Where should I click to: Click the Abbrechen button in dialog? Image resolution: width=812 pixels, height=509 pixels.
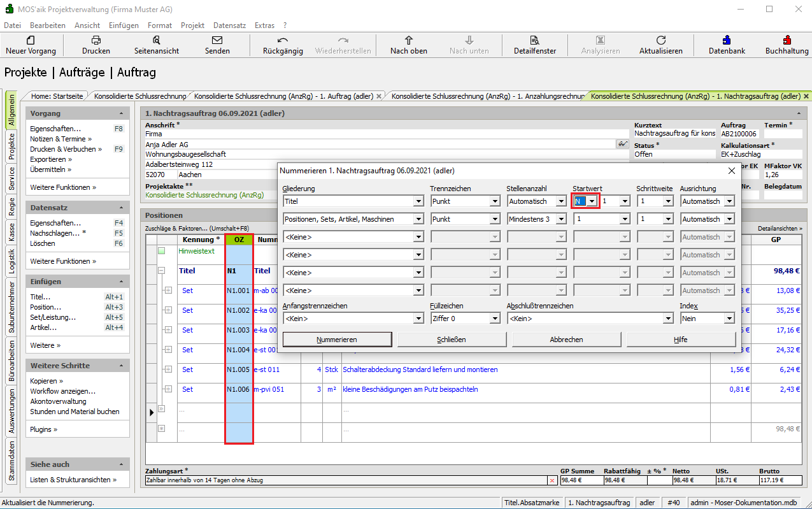click(566, 340)
